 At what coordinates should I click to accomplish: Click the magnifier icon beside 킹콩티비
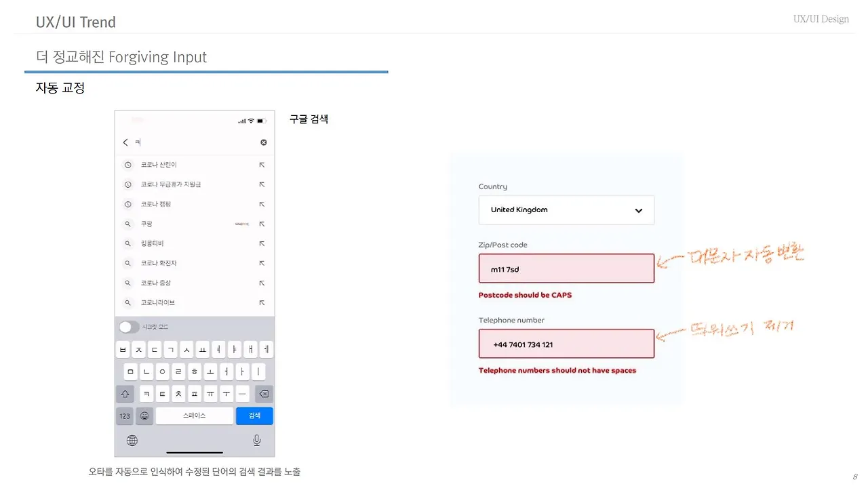coord(127,243)
